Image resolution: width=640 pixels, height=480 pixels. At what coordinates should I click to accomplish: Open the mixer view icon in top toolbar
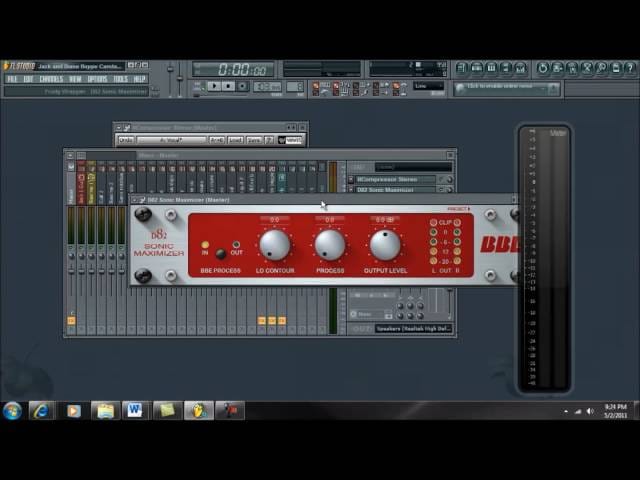tap(520, 68)
